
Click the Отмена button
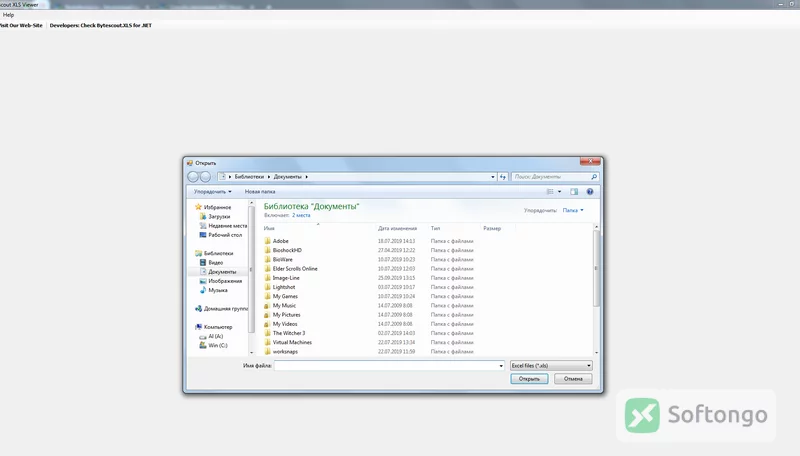(x=573, y=379)
